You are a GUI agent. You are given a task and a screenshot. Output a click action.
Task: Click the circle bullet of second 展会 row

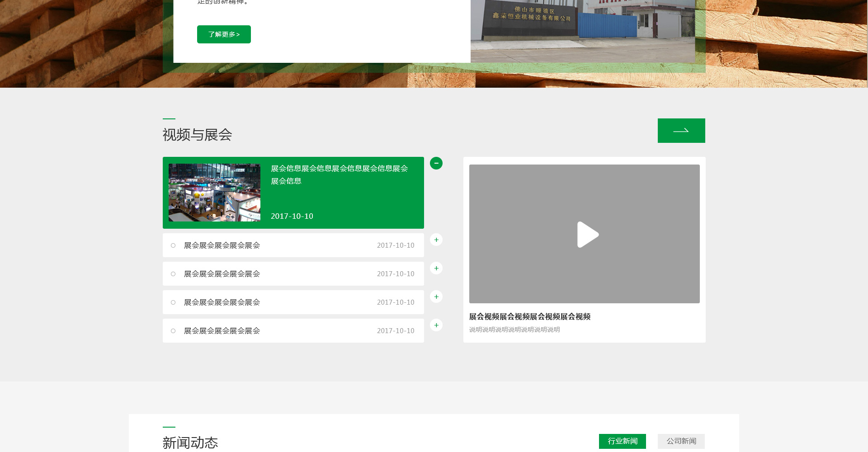[173, 274]
